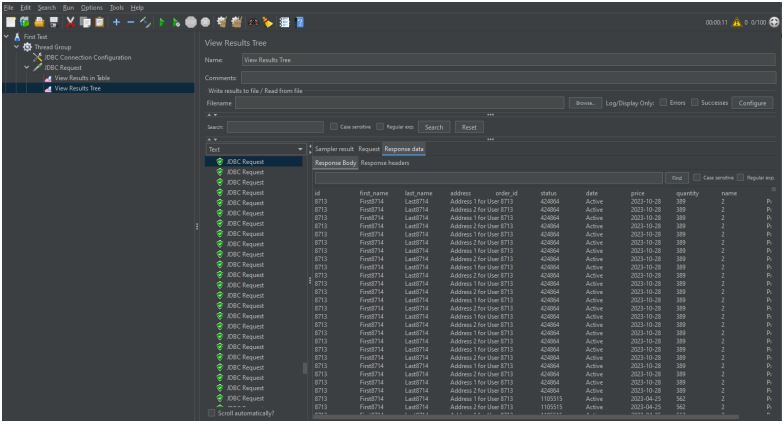Click the blue Help icon in toolbar
Image resolution: width=783 pixels, height=426 pixels.
click(x=301, y=22)
